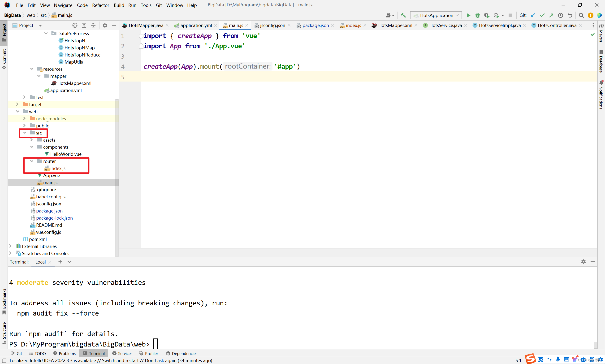Open index.js under router folder
The image size is (605, 364).
[58, 168]
